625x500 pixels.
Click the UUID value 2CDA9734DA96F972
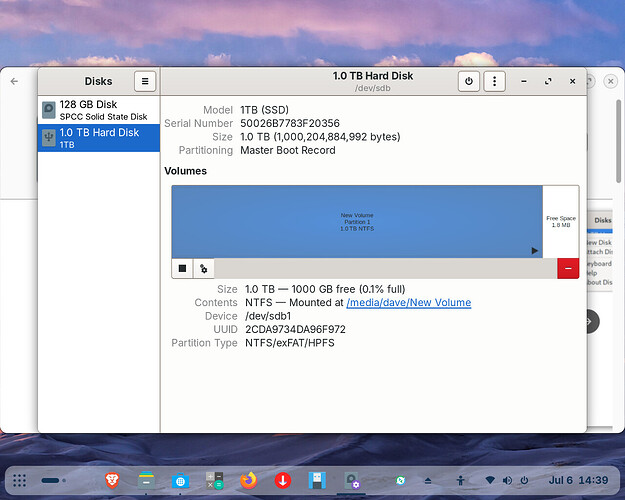tap(295, 329)
